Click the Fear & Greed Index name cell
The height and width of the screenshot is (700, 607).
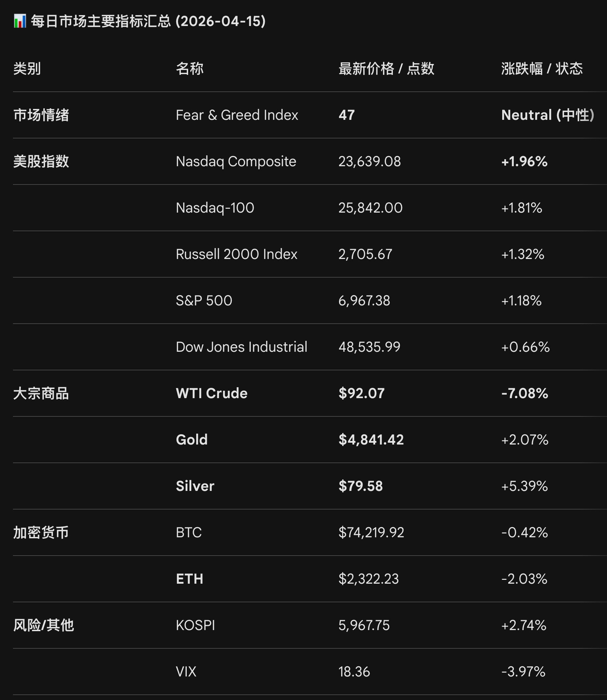[237, 115]
